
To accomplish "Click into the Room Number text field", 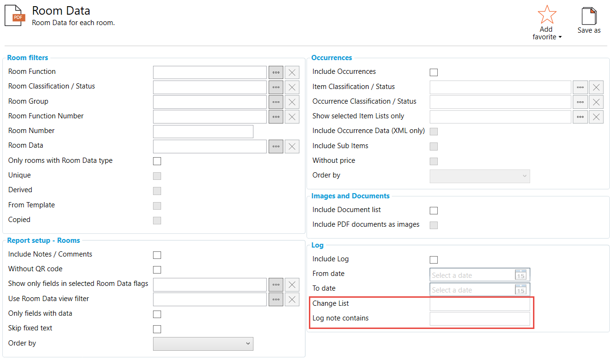I will pos(203,132).
